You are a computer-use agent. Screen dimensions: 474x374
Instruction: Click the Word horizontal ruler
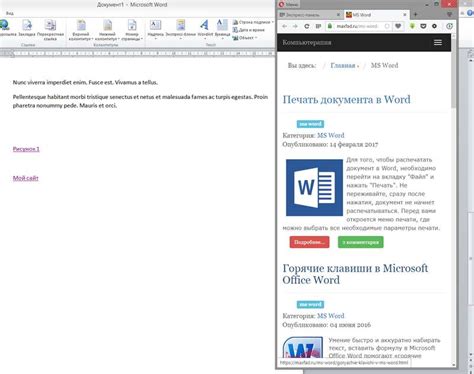137,53
